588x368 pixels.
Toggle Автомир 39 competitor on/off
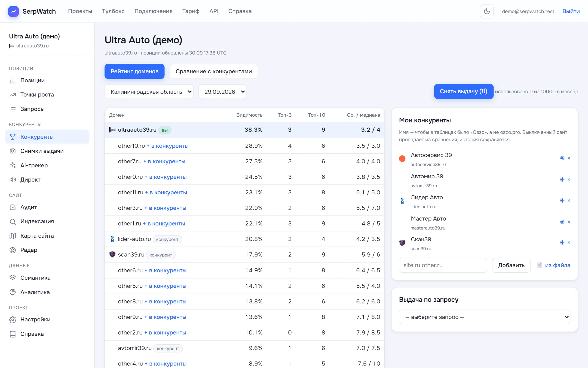coord(562,179)
